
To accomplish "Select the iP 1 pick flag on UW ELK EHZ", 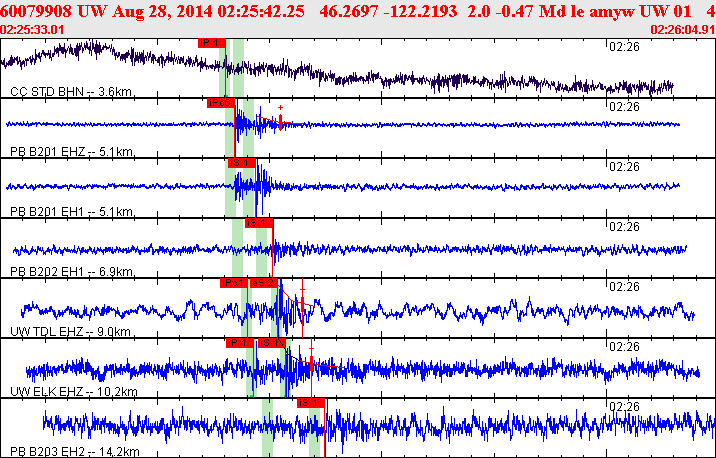I will pos(240,343).
